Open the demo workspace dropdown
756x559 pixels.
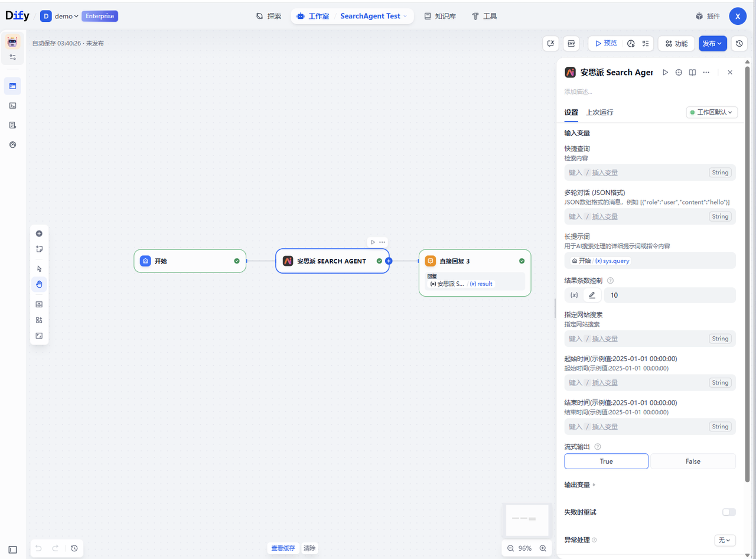tap(60, 16)
